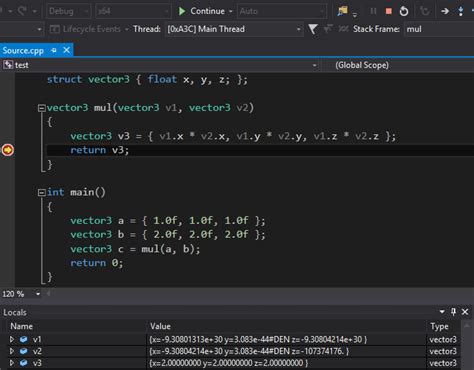Open the Locals window options dropdown arrow
This screenshot has width=474, height=370.
442,312
